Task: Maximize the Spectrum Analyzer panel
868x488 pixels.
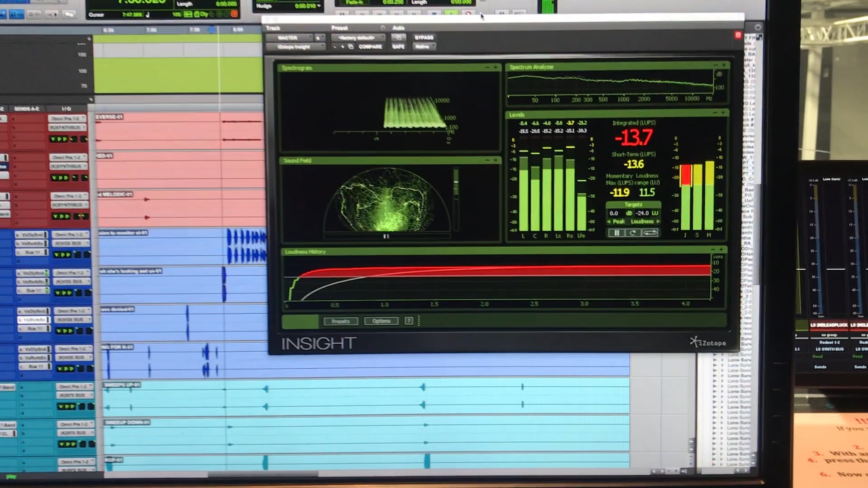Action: pyautogui.click(x=724, y=65)
